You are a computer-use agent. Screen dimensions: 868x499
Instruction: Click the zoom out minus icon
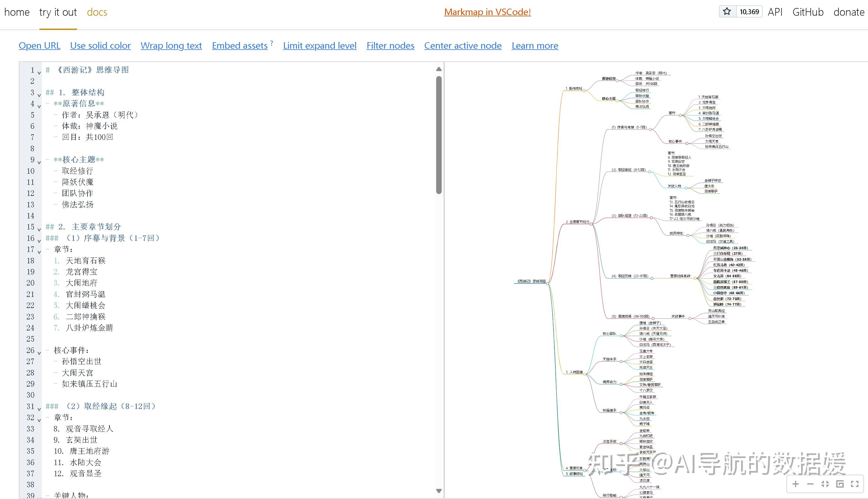(810, 484)
